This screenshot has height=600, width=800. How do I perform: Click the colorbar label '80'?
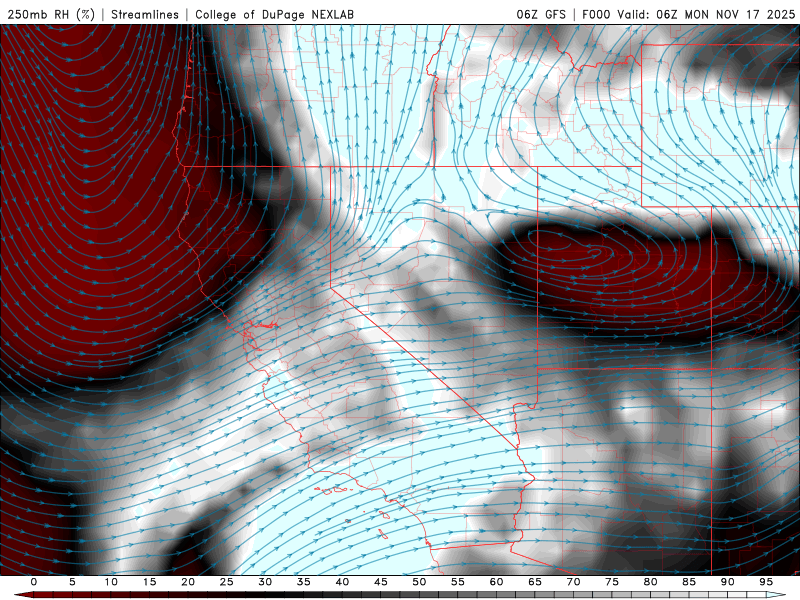(650, 582)
